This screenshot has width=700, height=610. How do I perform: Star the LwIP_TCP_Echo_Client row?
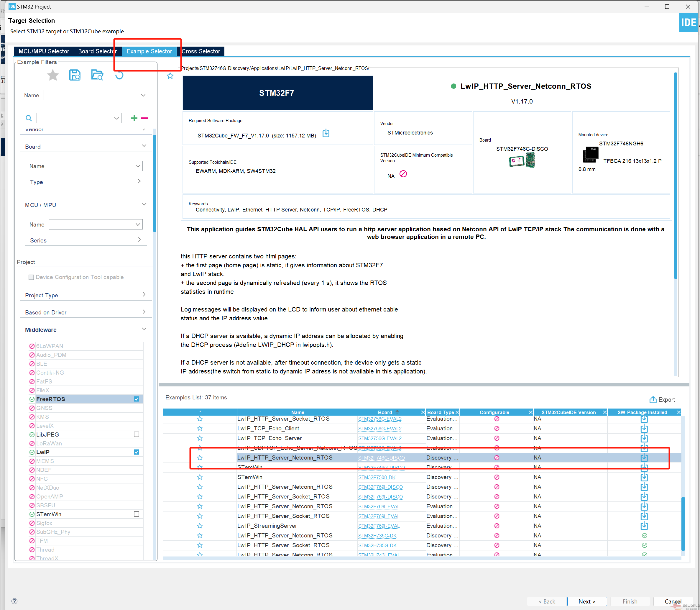click(x=200, y=429)
